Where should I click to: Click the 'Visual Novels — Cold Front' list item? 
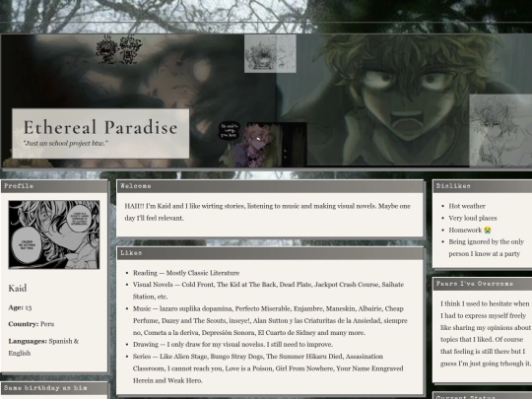(x=268, y=291)
